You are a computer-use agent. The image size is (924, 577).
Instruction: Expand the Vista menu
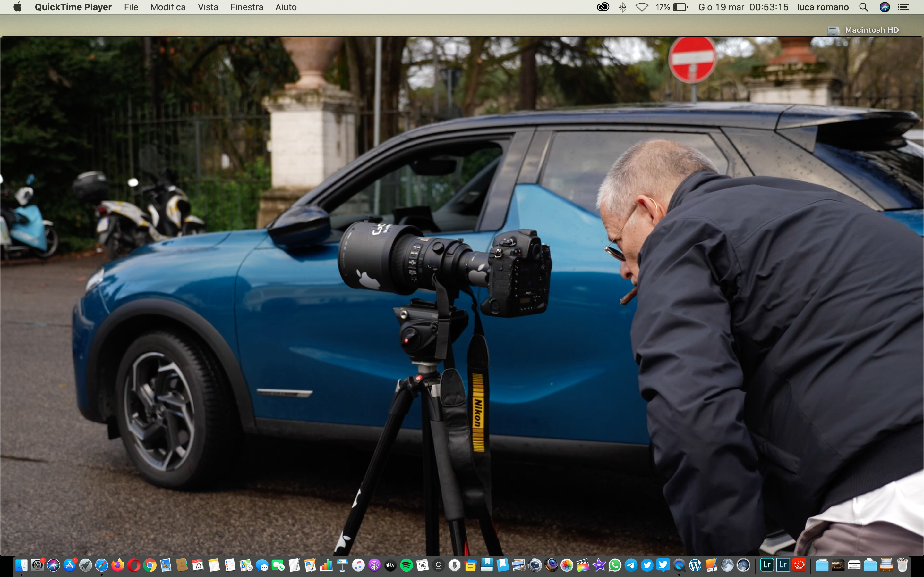[x=208, y=7]
